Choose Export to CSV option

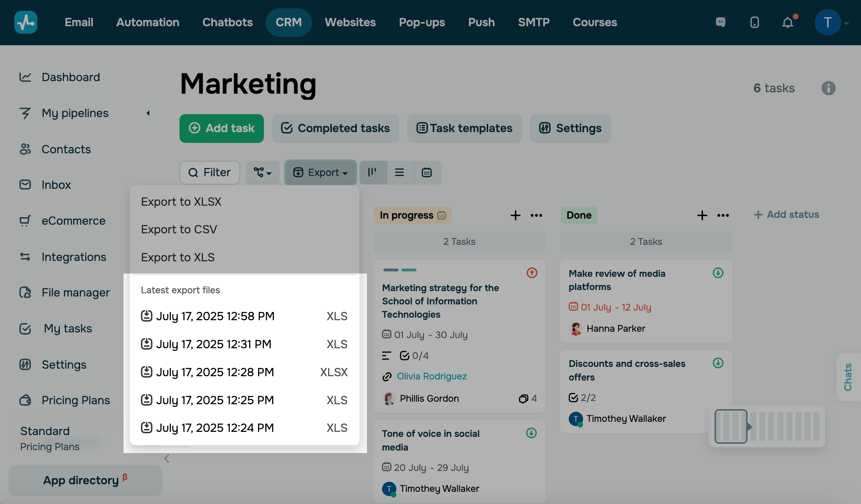[x=179, y=229]
